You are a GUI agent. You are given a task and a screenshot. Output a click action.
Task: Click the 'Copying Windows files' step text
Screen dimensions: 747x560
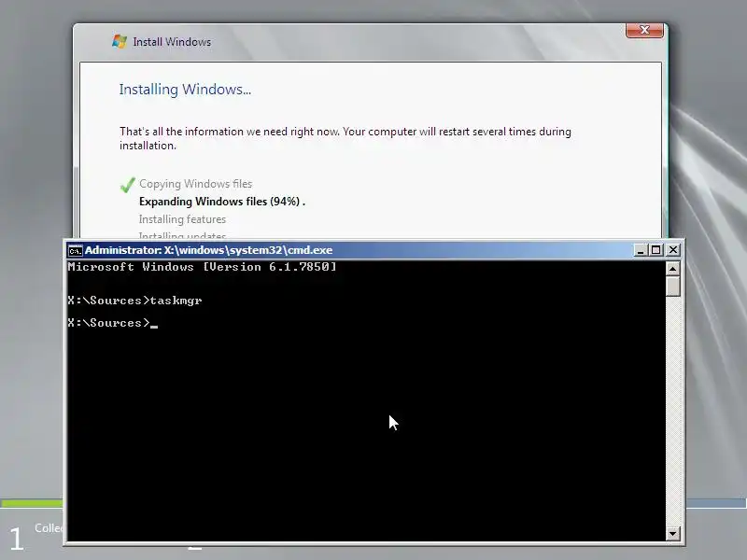point(195,184)
